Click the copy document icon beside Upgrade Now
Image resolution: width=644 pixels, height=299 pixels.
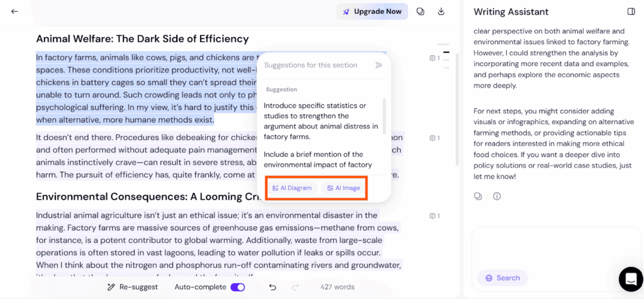420,11
